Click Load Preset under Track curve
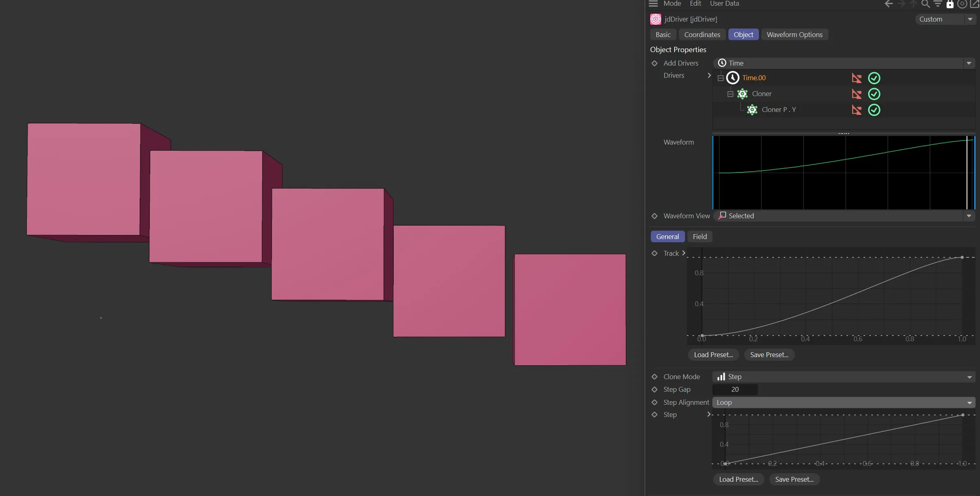This screenshot has width=980, height=496. coord(713,355)
